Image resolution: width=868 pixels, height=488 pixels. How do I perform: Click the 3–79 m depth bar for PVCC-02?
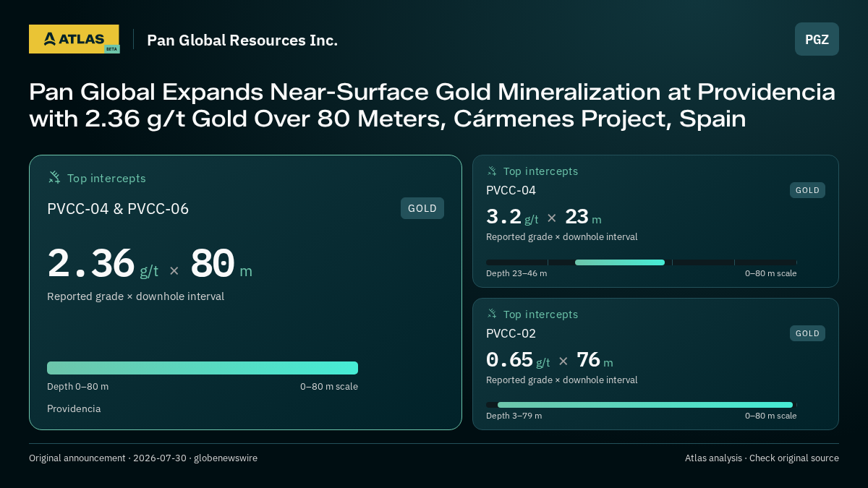pyautogui.click(x=645, y=405)
